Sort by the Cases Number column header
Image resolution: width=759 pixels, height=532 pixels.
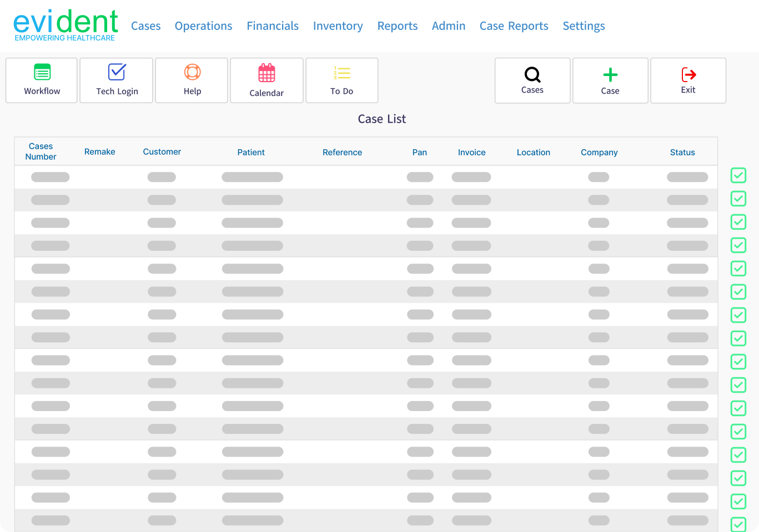tap(41, 151)
